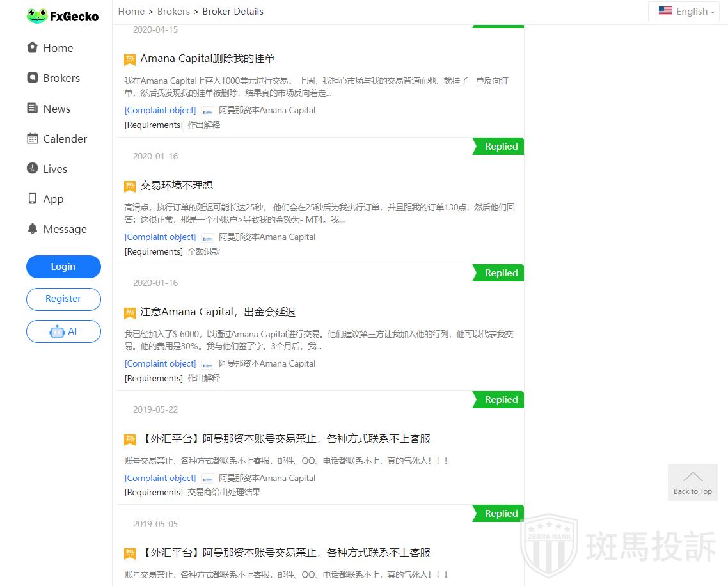The width and height of the screenshot is (728, 586).
Task: Click the News sidebar icon
Action: tap(33, 108)
